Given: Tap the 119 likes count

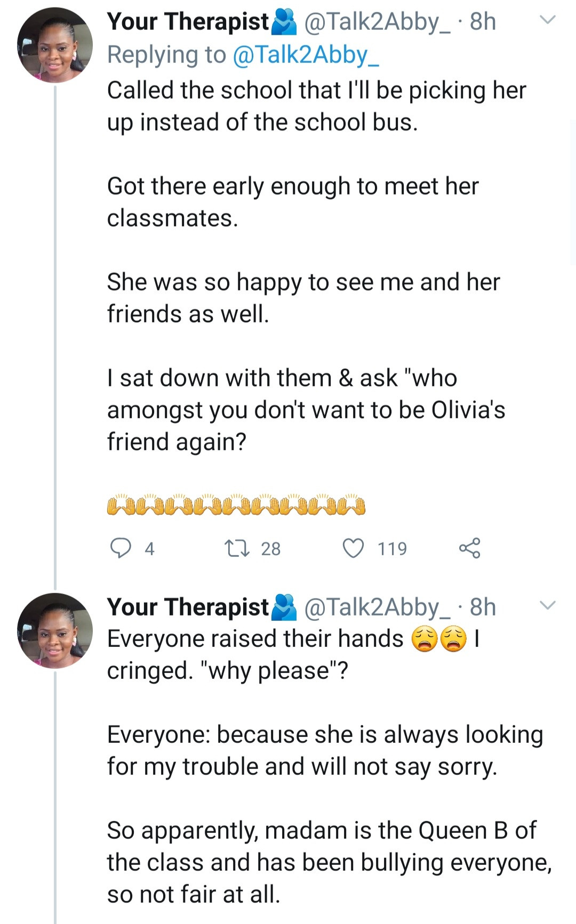Looking at the screenshot, I should click(392, 548).
